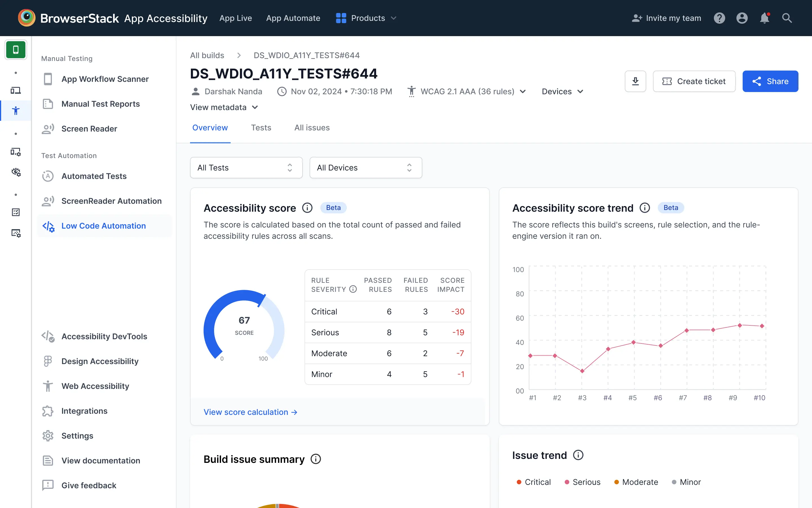The width and height of the screenshot is (812, 508).
Task: Click the Accessibility score info icon
Action: coord(307,208)
